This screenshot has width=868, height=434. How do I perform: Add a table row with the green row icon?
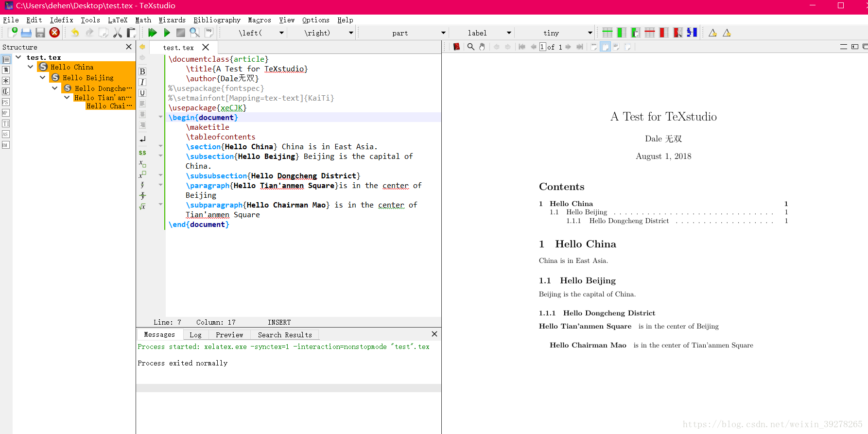(607, 33)
